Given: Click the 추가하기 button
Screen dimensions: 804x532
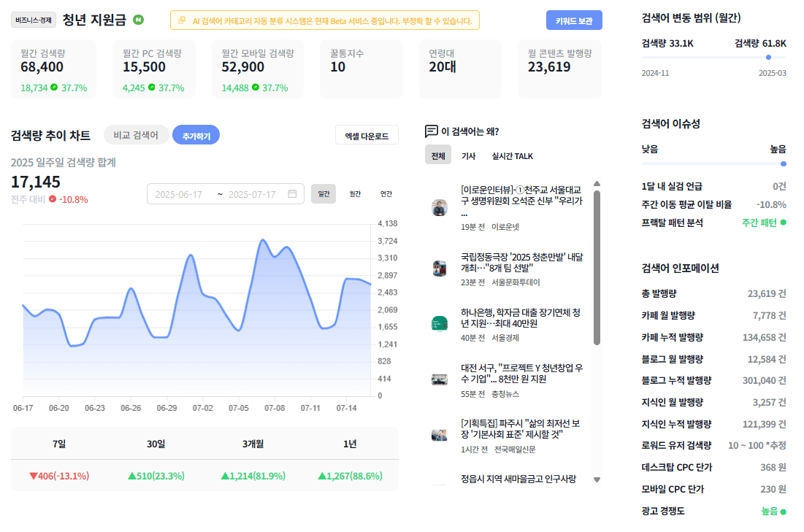Looking at the screenshot, I should [x=196, y=135].
